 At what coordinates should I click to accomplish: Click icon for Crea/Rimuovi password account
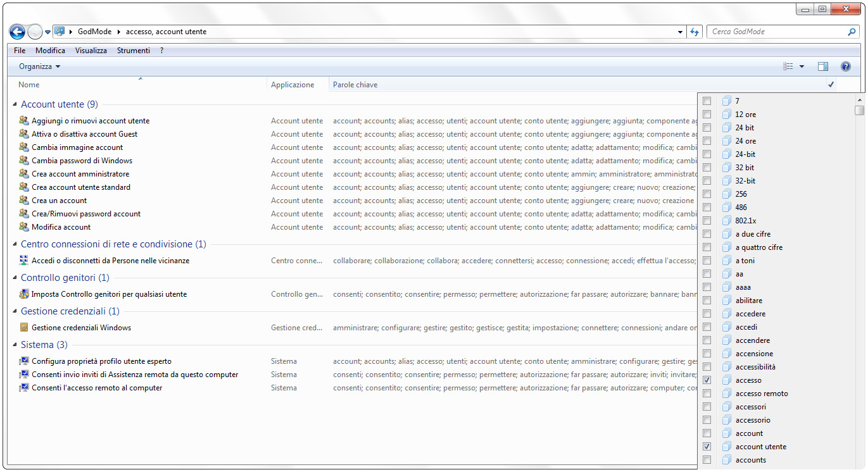coord(24,214)
